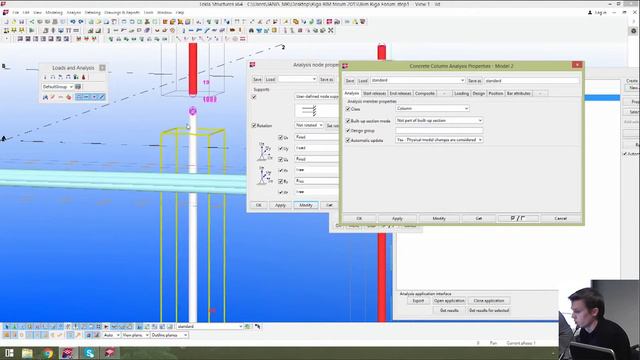Click Apply in Analysis node properties dialog
The height and width of the screenshot is (360, 640).
point(280,205)
